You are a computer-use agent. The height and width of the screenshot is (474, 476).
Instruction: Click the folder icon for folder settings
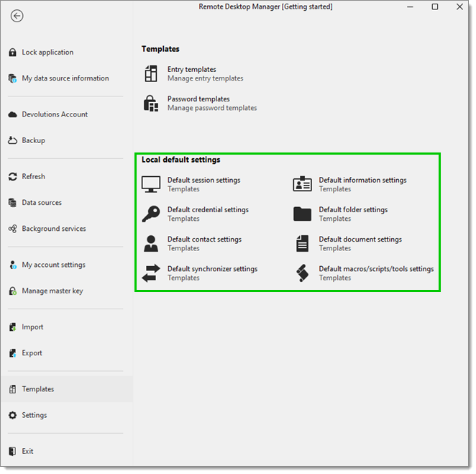302,214
